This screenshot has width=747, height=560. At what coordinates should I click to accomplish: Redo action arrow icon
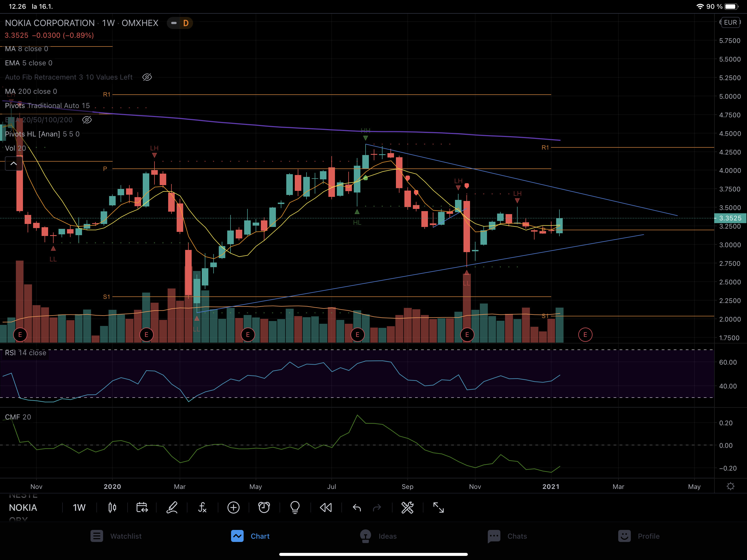(x=377, y=507)
